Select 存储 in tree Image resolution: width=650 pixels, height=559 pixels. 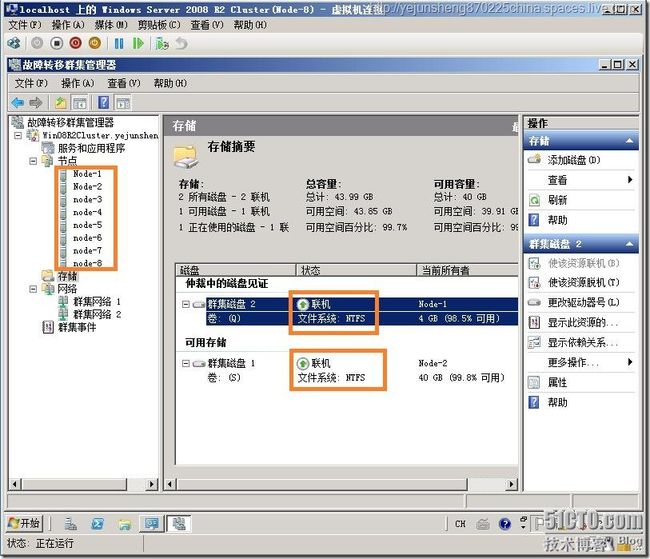pos(67,276)
